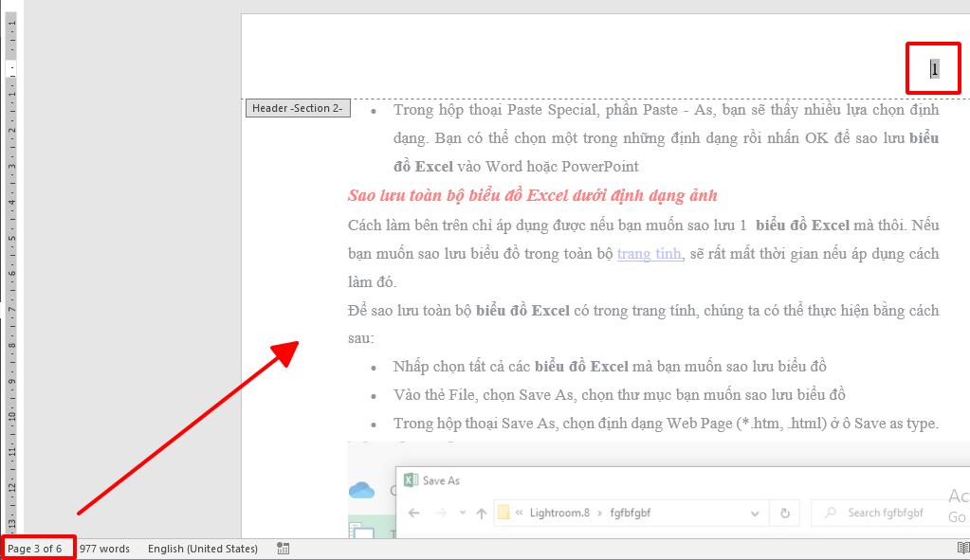The width and height of the screenshot is (970, 560).
Task: Switch to Read Mode view icon
Action: [x=962, y=549]
